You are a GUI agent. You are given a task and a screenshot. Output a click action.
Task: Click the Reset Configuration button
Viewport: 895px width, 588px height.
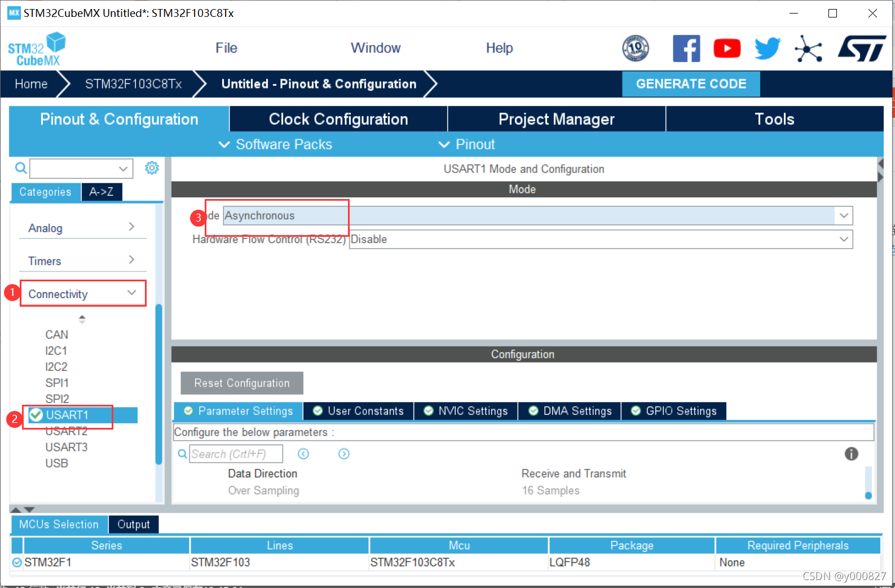pos(242,383)
